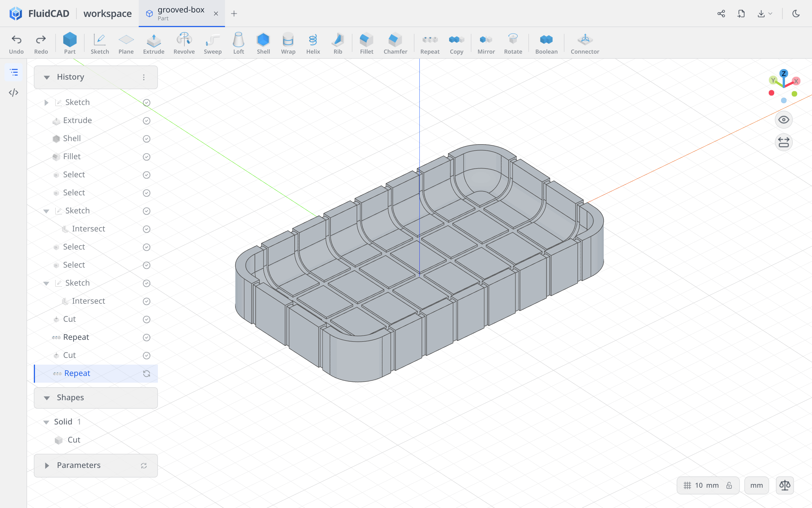Image resolution: width=812 pixels, height=508 pixels.
Task: Collapse the Solid group
Action: click(46, 422)
